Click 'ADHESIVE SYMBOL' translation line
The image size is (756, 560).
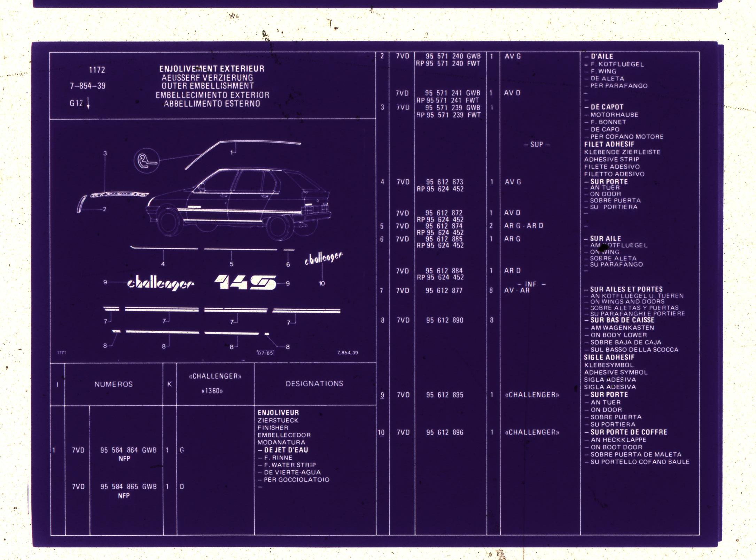616,373
